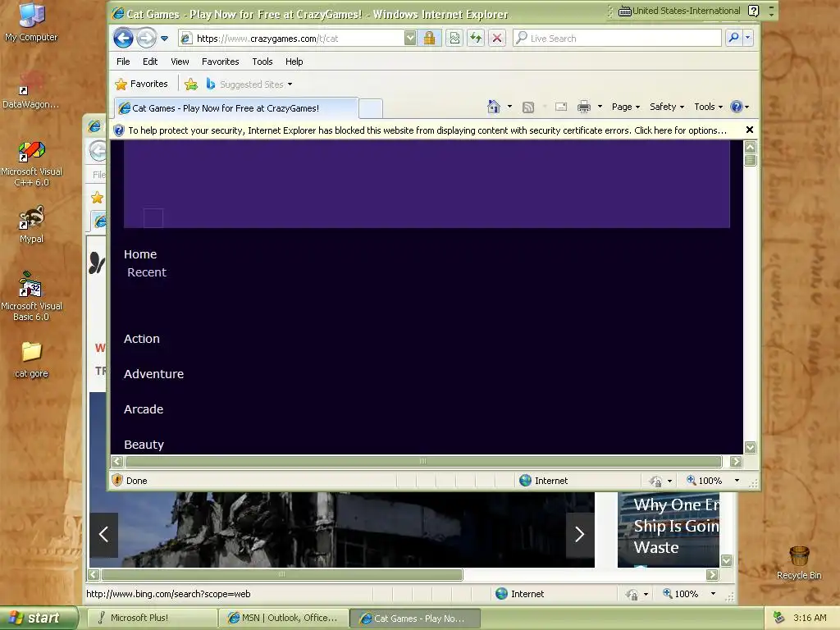The image size is (840, 630).
Task: Open the Arcade category link
Action: point(144,409)
